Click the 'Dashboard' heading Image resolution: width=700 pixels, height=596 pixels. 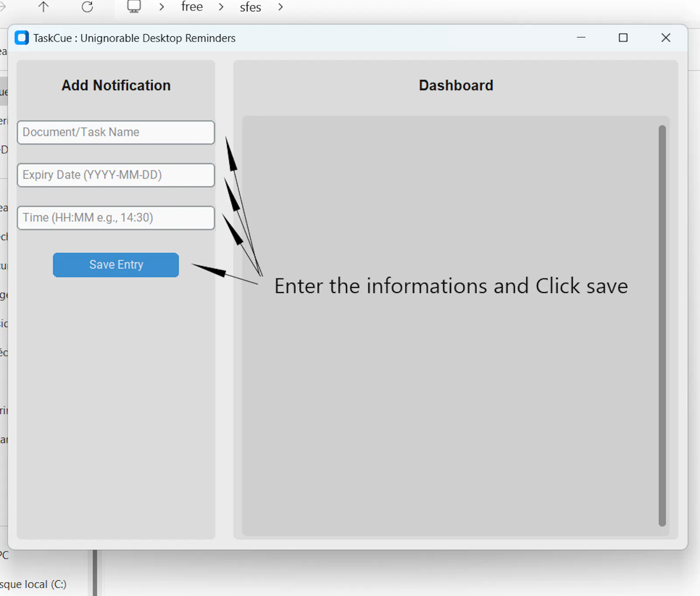coord(456,85)
